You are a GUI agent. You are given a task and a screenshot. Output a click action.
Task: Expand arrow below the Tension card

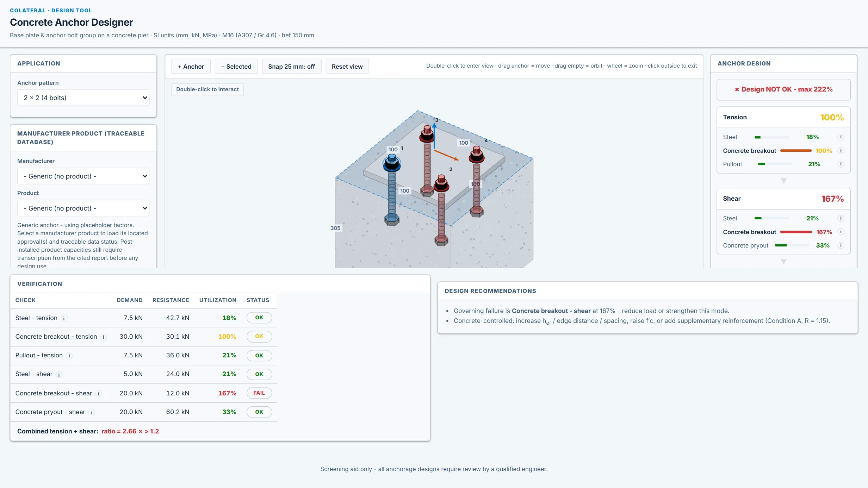[783, 181]
